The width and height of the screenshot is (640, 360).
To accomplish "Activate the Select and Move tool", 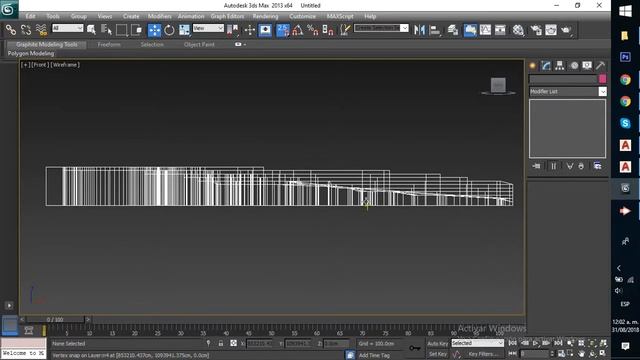I will pyautogui.click(x=154, y=30).
